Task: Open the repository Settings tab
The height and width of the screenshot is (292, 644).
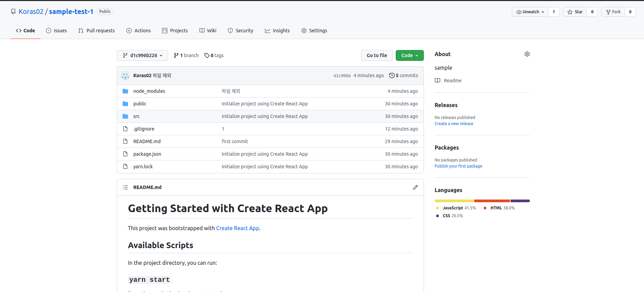Action: pos(314,31)
